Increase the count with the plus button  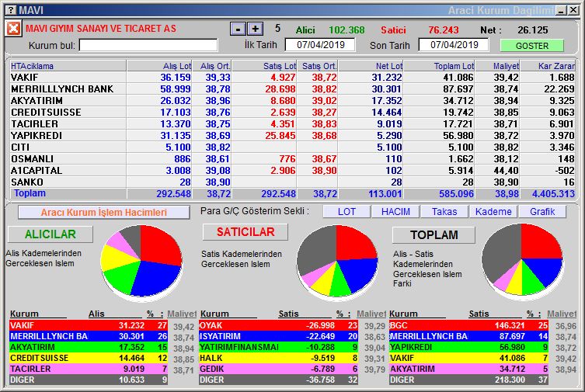pos(256,29)
